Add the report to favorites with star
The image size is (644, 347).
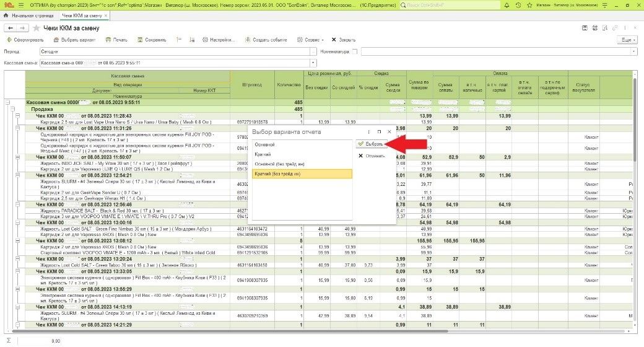click(37, 29)
